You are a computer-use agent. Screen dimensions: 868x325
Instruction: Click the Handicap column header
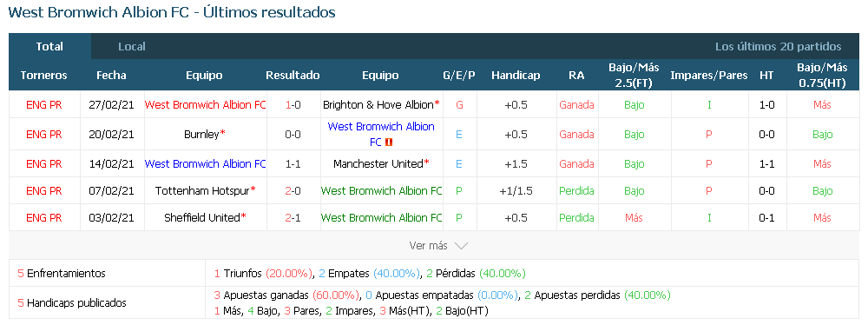click(516, 76)
